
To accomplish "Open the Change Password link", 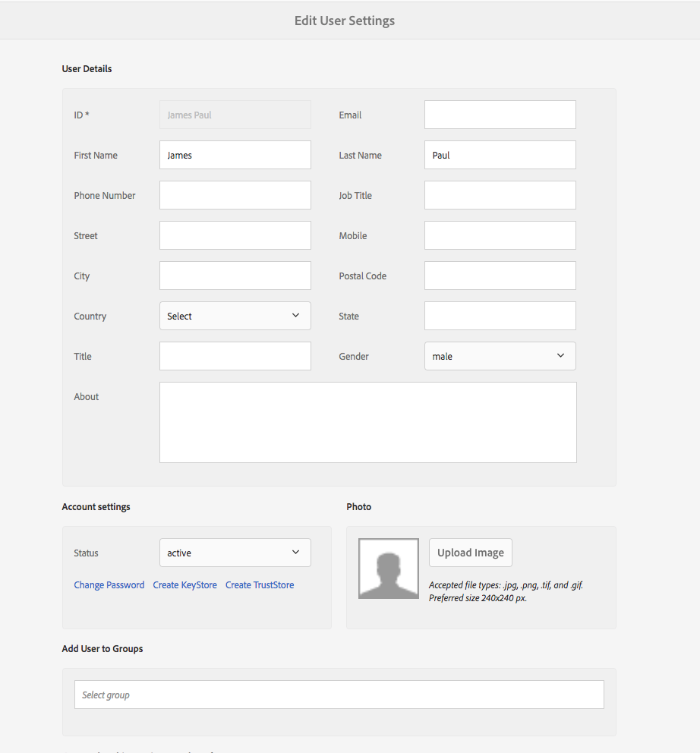I will (109, 585).
